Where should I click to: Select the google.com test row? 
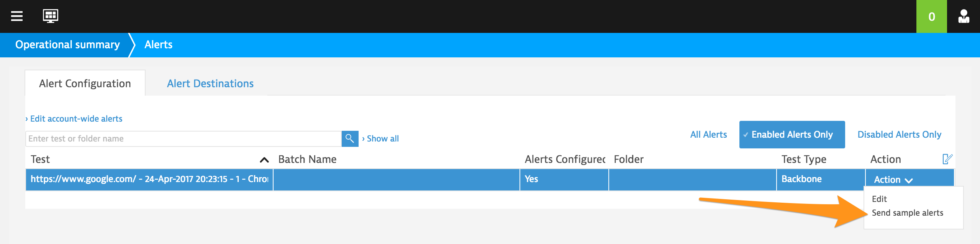490,179
